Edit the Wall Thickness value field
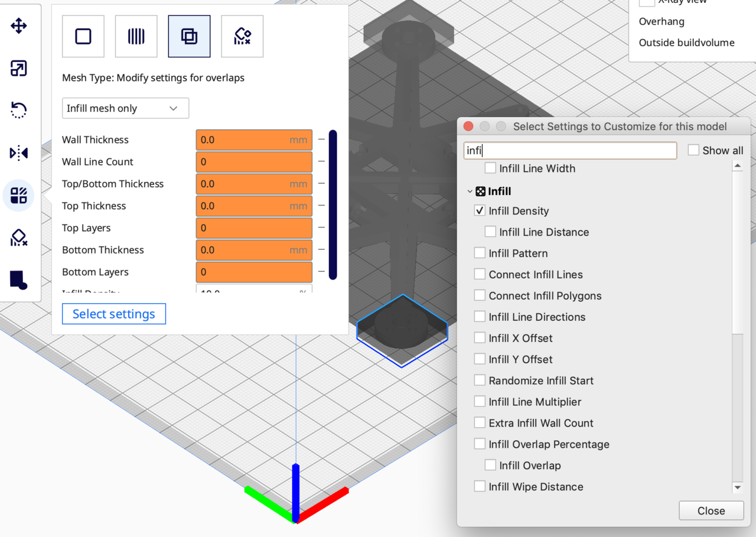 coord(254,140)
